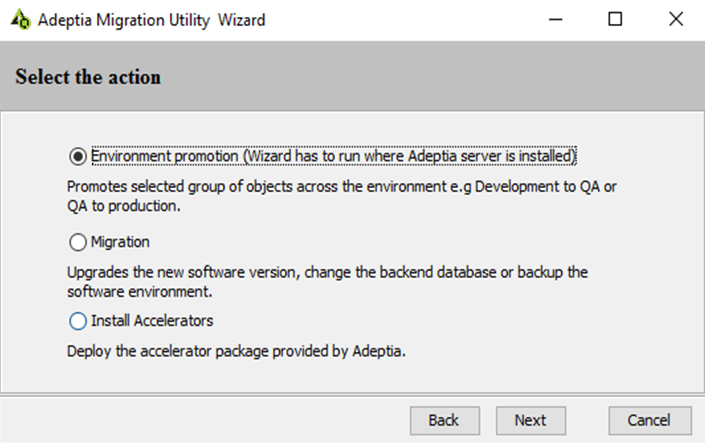The height and width of the screenshot is (443, 705).
Task: Click the "Migration" option label text
Action: tap(120, 242)
